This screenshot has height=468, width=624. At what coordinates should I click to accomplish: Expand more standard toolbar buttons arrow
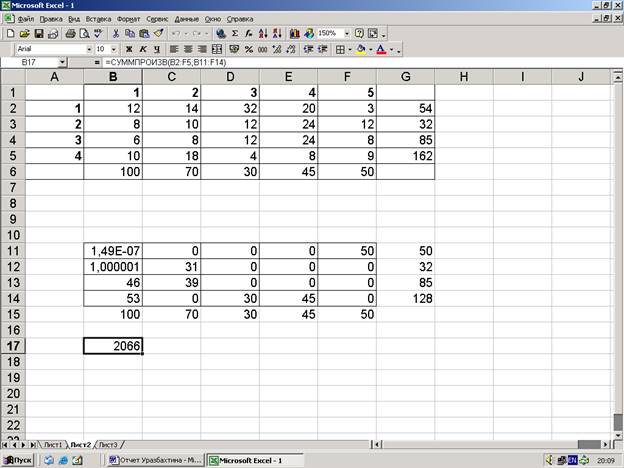click(x=384, y=35)
